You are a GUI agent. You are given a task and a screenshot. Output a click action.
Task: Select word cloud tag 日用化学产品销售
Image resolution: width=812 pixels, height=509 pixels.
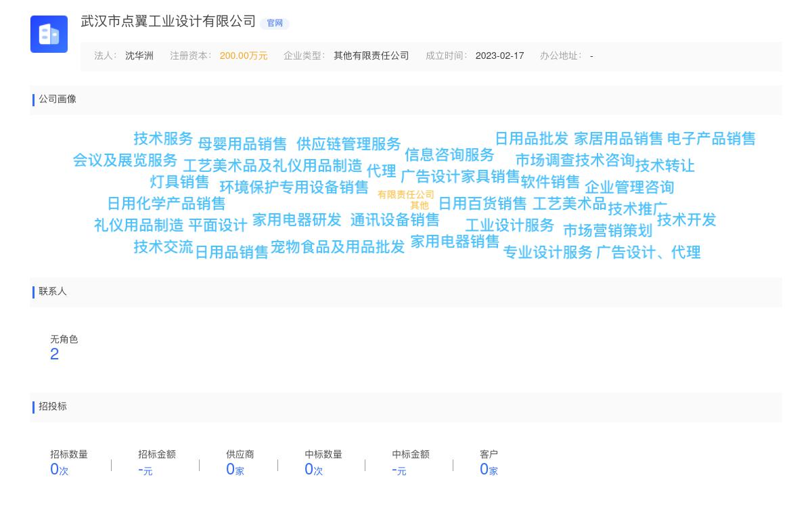(x=166, y=204)
